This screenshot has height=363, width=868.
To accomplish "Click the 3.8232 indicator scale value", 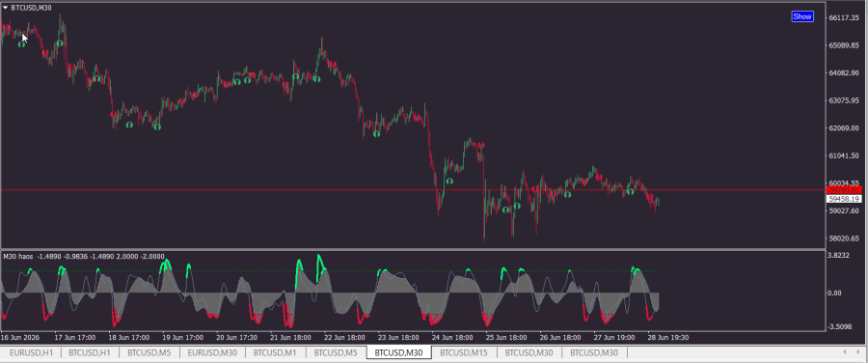I will [840, 256].
